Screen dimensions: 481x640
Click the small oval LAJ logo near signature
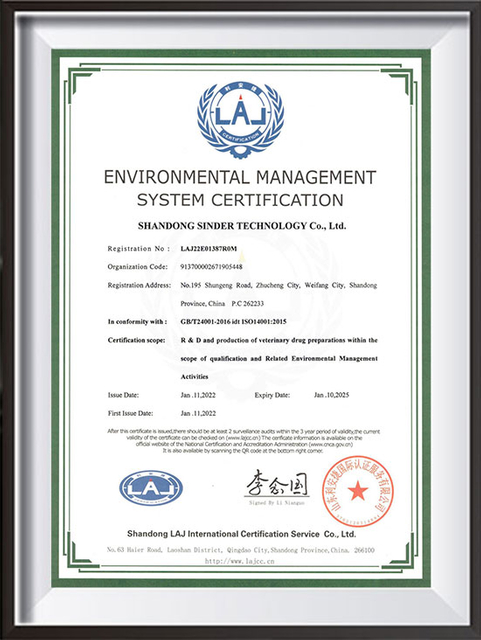click(x=151, y=488)
